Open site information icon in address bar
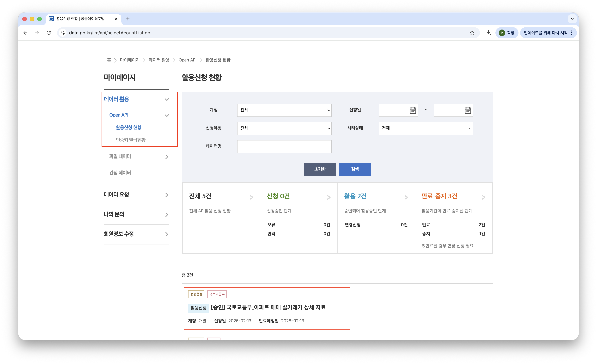Viewport: 597px width, 364px height. pyautogui.click(x=63, y=33)
